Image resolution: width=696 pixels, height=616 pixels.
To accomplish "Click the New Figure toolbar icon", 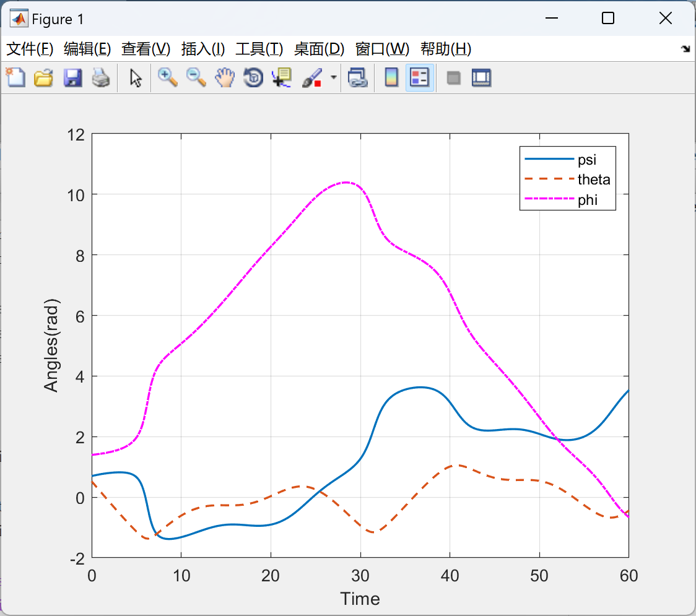I will point(15,77).
